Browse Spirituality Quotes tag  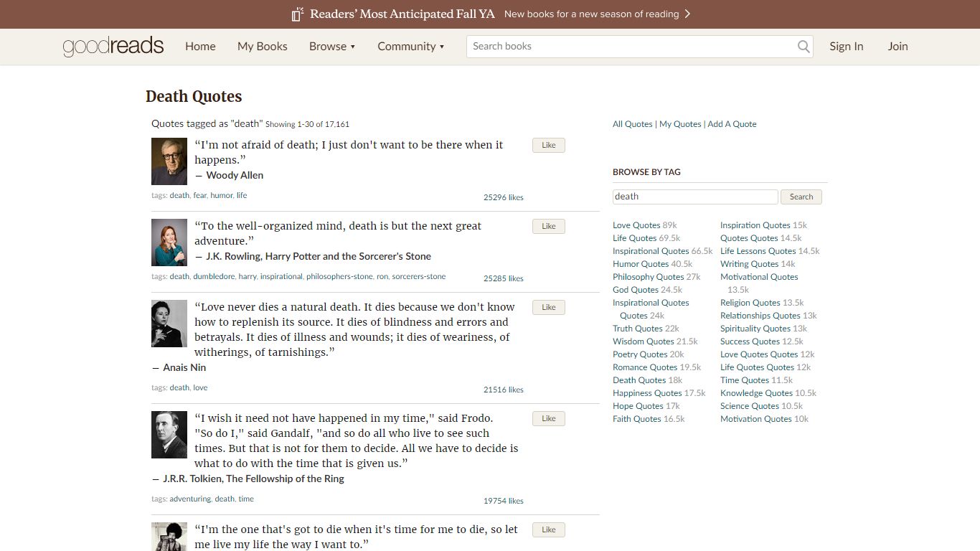755,329
